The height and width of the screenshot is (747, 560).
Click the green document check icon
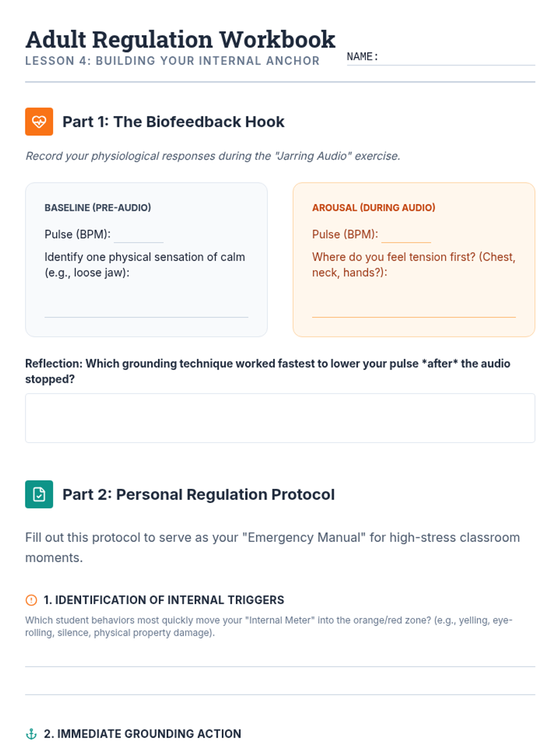[39, 494]
